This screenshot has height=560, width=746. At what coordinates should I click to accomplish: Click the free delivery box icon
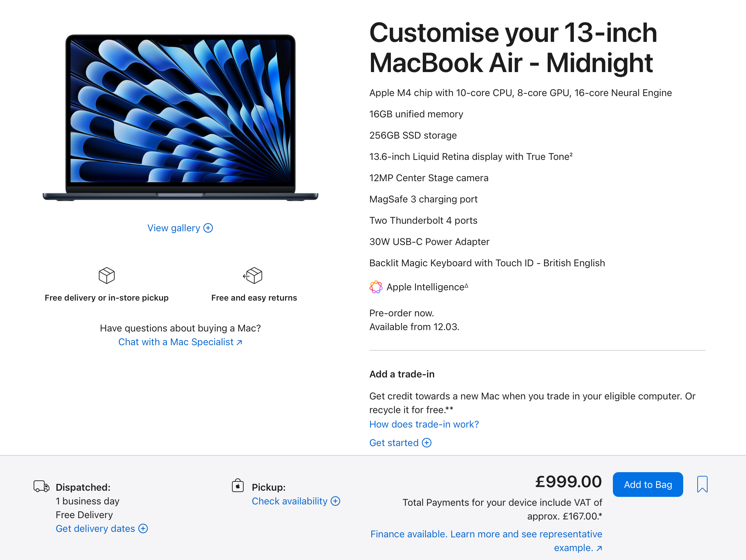(x=106, y=275)
